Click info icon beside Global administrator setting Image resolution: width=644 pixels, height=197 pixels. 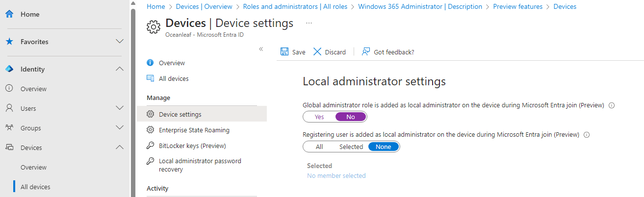612,105
